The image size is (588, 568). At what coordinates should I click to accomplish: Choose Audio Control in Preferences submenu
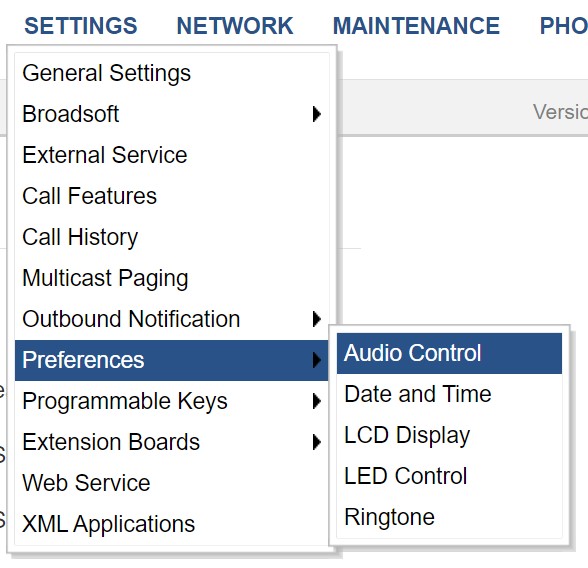[x=449, y=353]
